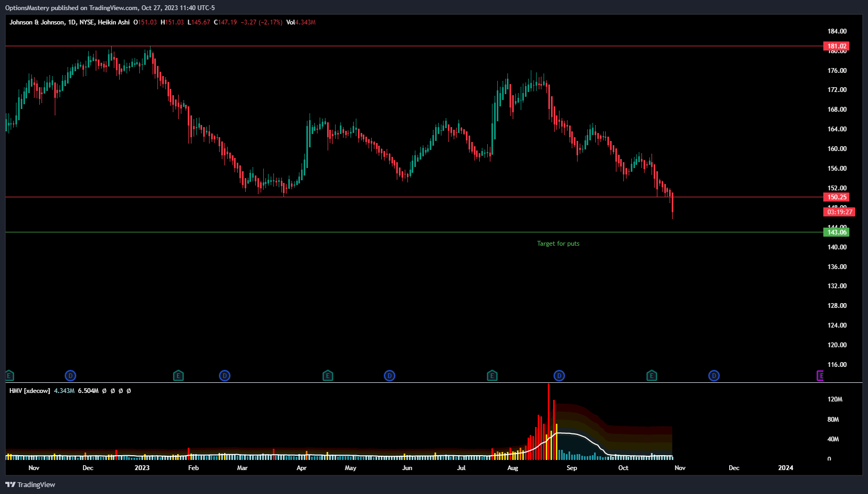868x494 pixels.
Task: Click the earnings marker in mid-April
Action: [x=328, y=376]
